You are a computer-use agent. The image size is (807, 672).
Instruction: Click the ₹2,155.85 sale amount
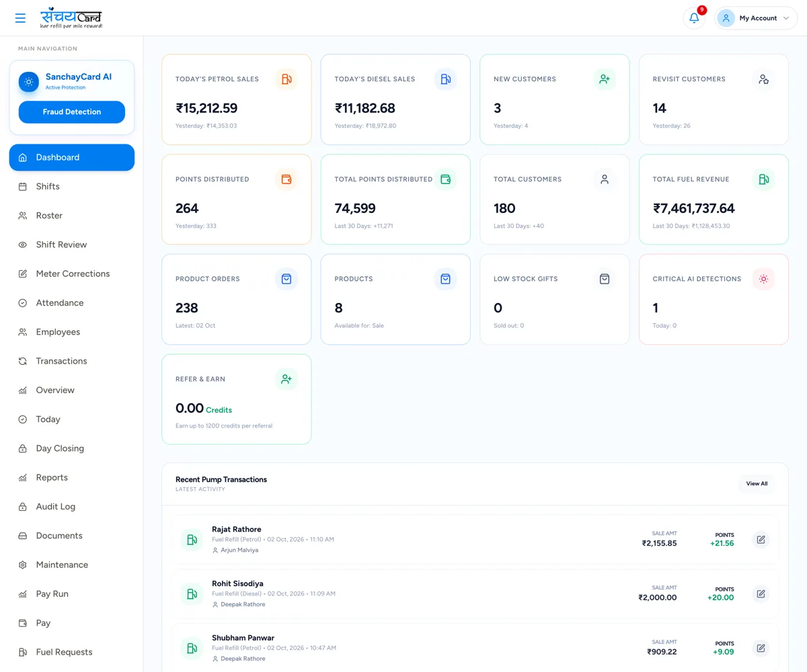pos(660,544)
